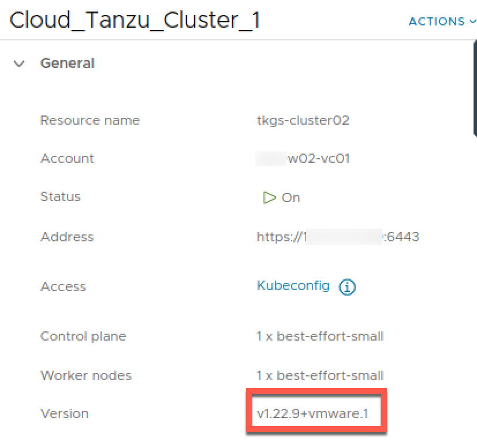Click the v1.22.9+vmware.1 version value
This screenshot has width=477, height=448.
(312, 413)
